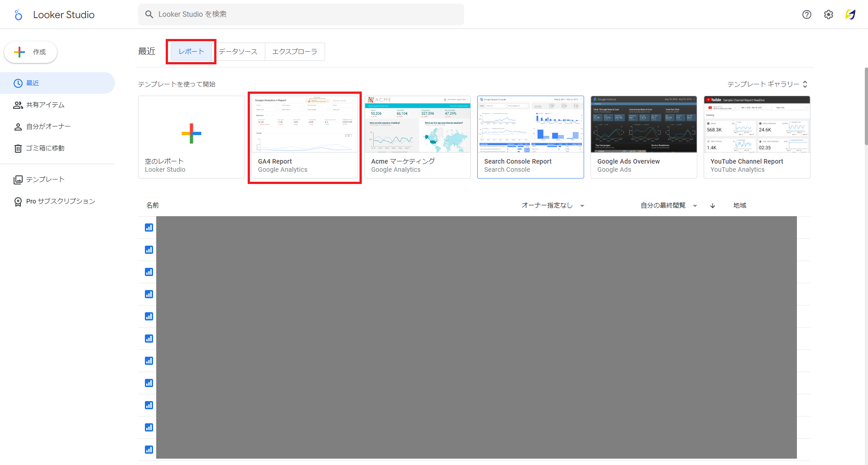Click the Looker Studio search field
Viewport: 868px width, 465px height.
301,15
